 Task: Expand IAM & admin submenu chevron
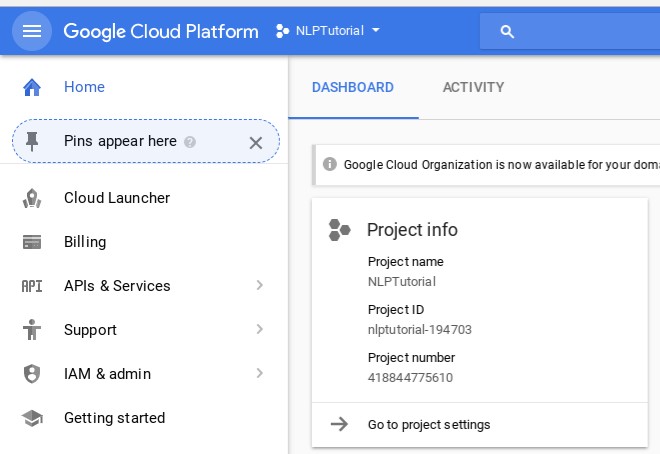[260, 373]
